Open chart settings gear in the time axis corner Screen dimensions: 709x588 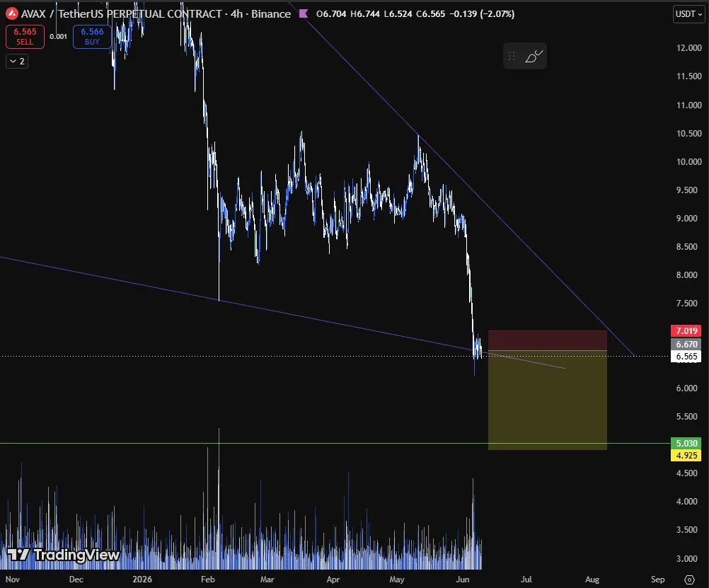(x=690, y=580)
